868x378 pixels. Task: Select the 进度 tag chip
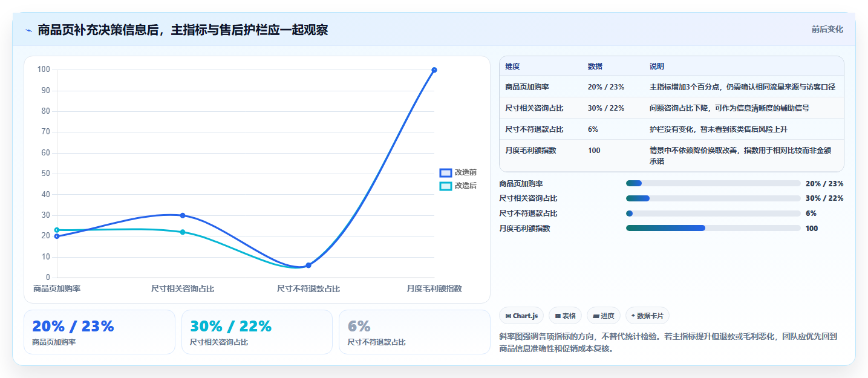point(604,316)
